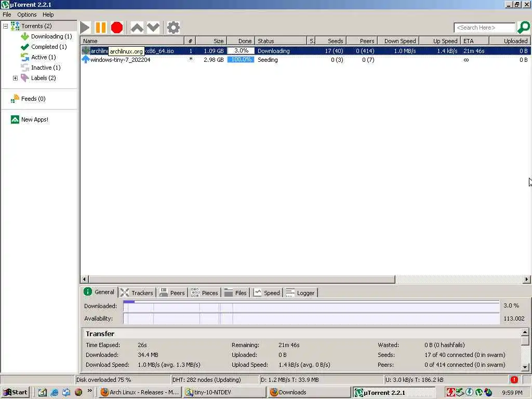Open New Apps! in sidebar
This screenshot has width=532, height=399.
[35, 119]
